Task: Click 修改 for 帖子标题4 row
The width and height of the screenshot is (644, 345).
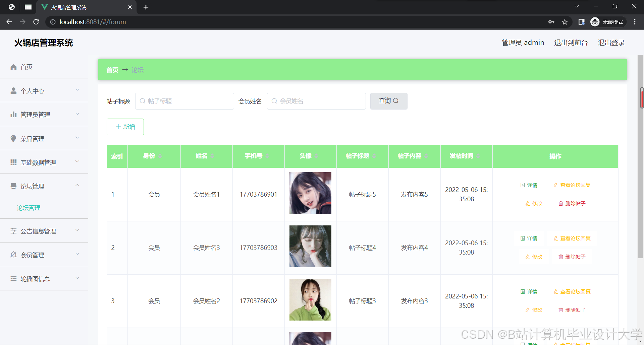Action: click(534, 257)
